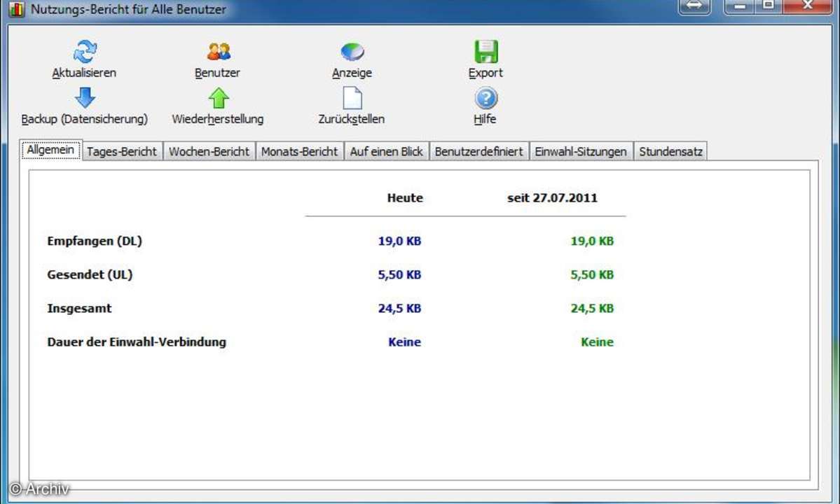The image size is (840, 504).
Task: Click blue 19,0 KB value under Heute
Action: (x=399, y=241)
